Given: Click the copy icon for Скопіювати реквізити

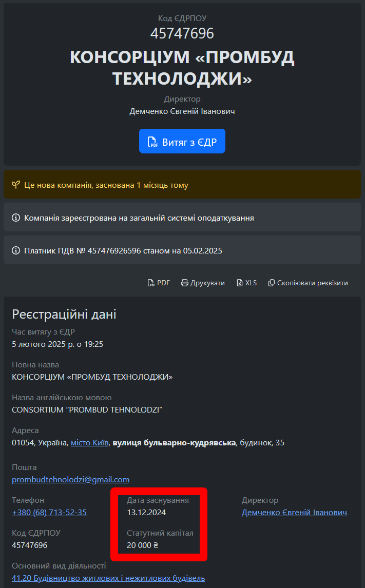Looking at the screenshot, I should click(272, 283).
